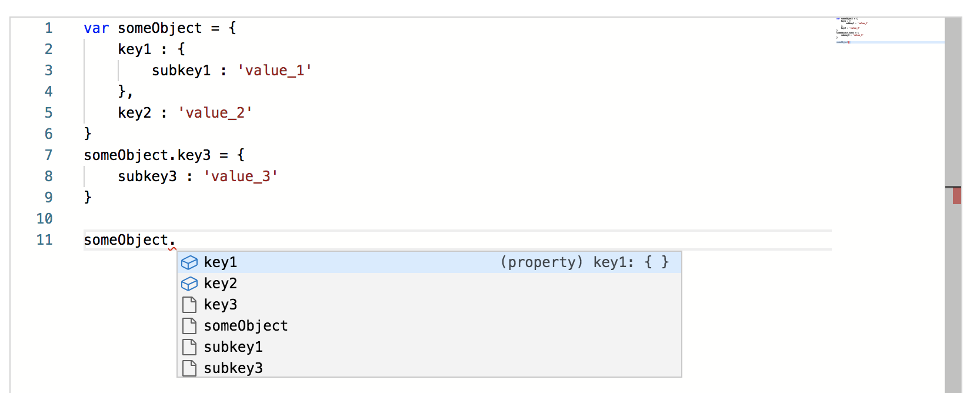Click the file icon beside someObject suggestion
The image size is (980, 393).
(189, 326)
